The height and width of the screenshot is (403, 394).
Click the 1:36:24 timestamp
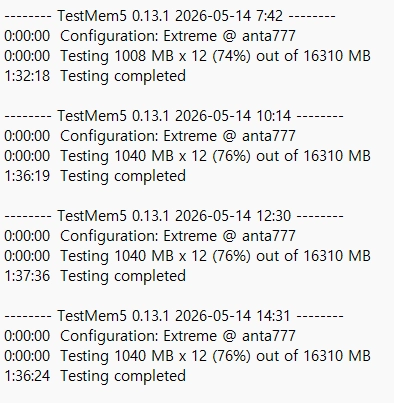click(x=27, y=376)
